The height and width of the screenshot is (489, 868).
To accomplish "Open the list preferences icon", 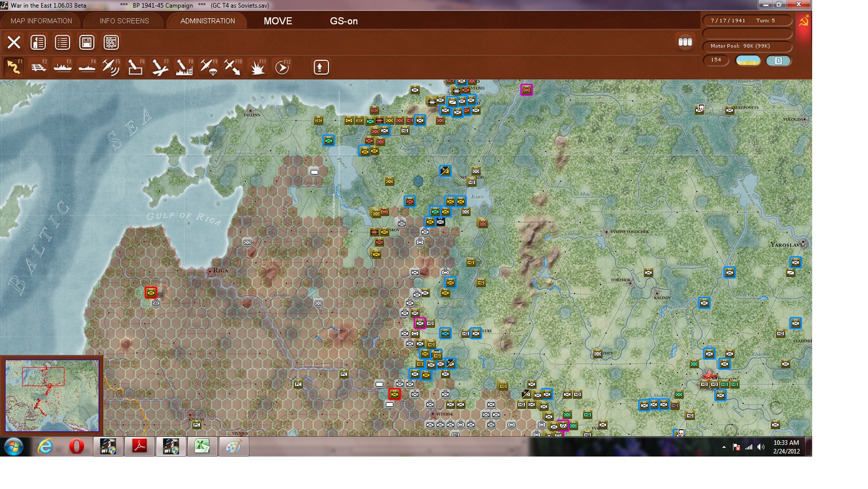I will click(62, 42).
